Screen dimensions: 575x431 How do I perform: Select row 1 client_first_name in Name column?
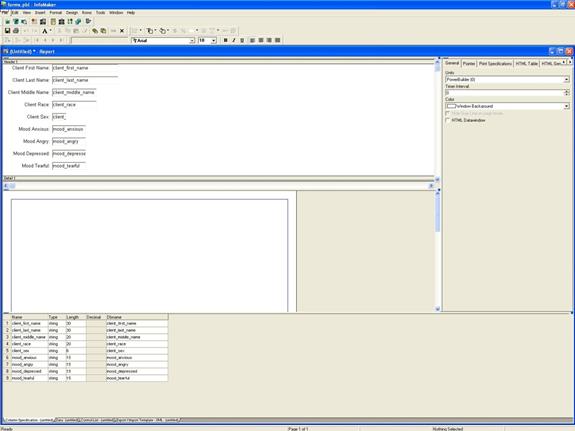(x=29, y=324)
